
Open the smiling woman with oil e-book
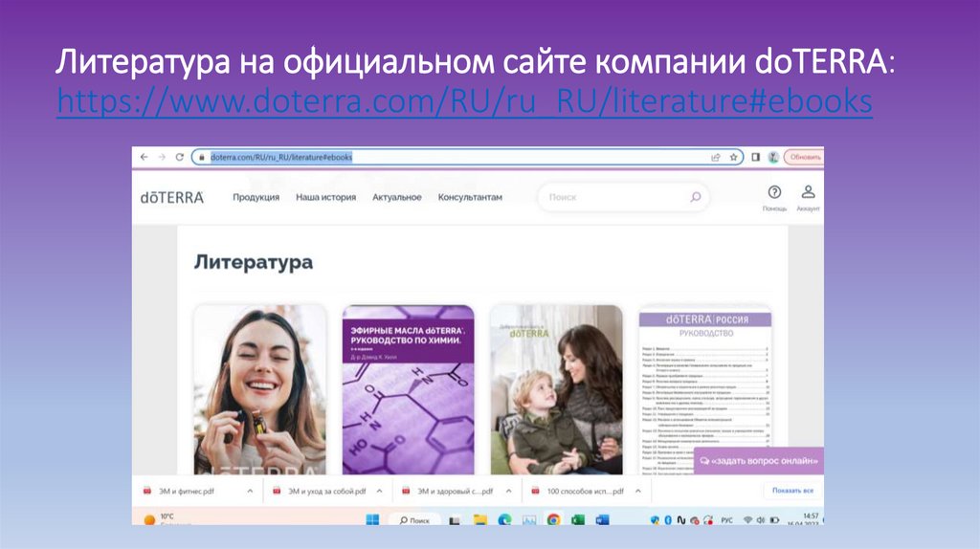260,389
